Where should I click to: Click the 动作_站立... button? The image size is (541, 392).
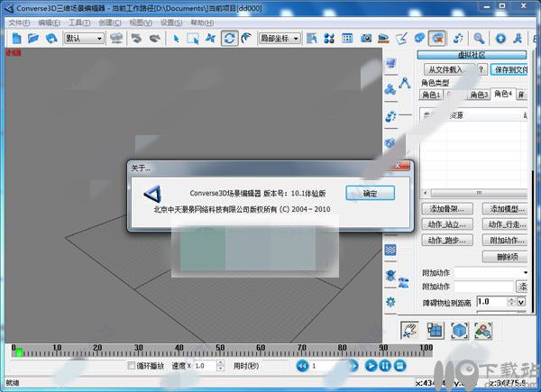pyautogui.click(x=447, y=224)
